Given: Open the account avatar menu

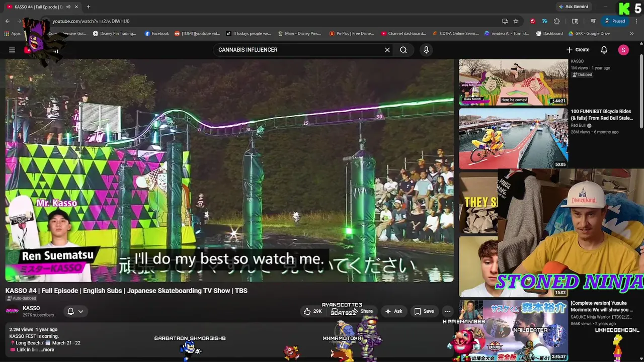Looking at the screenshot, I should pos(623,50).
